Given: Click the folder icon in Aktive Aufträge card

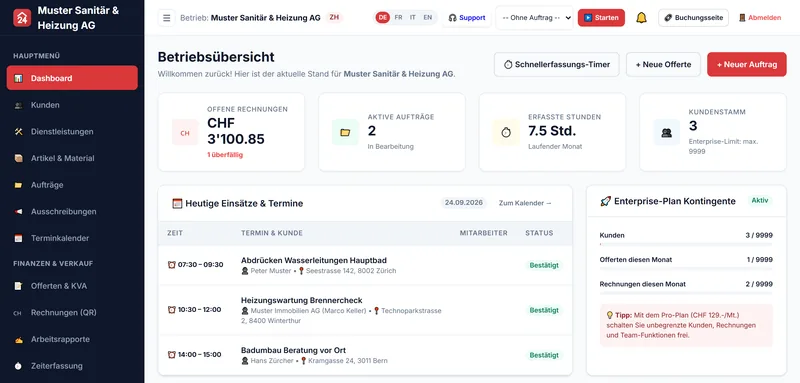Looking at the screenshot, I should pos(345,133).
